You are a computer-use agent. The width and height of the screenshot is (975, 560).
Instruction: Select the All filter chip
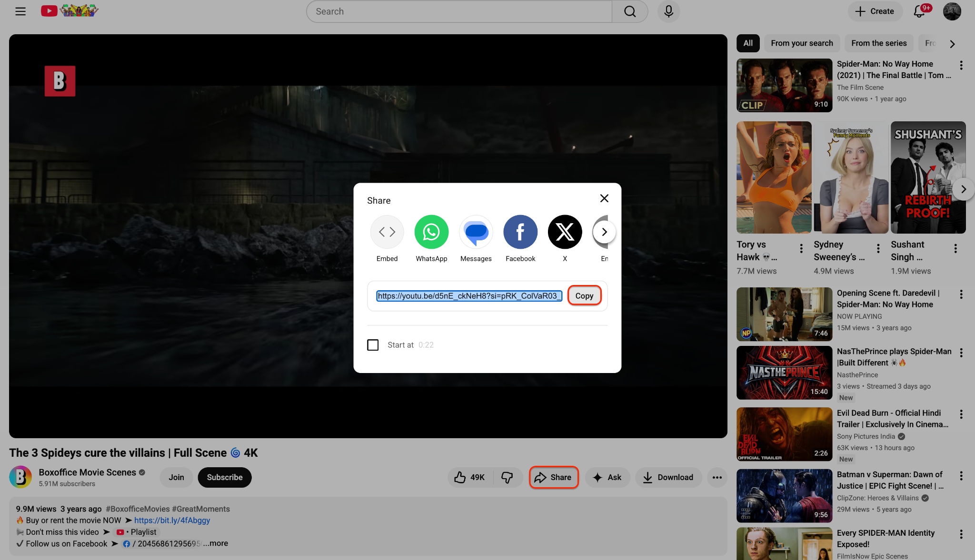pos(748,43)
